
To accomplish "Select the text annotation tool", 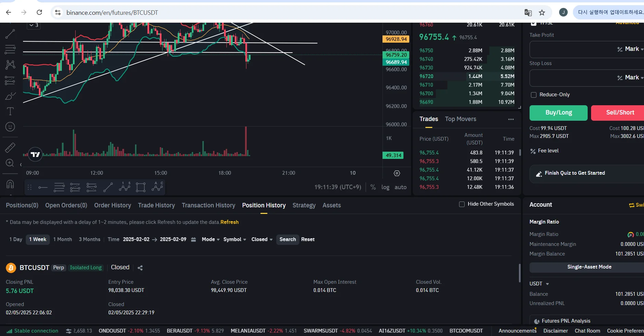I will click(x=10, y=111).
